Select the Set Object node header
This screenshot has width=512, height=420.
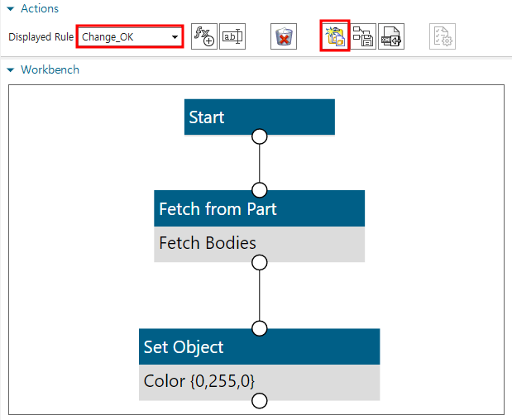(259, 346)
